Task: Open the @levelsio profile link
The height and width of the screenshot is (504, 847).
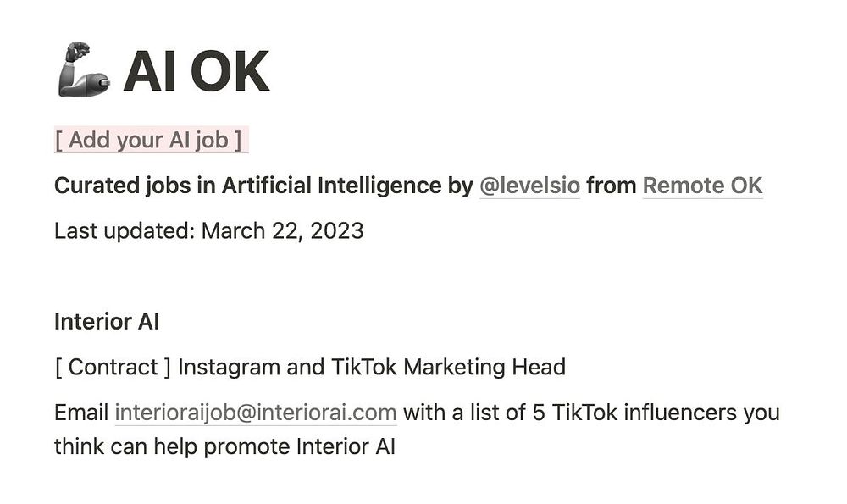Action: [529, 186]
